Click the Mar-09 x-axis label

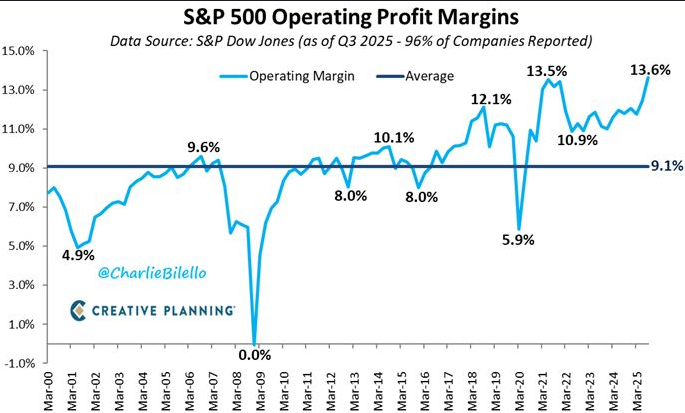point(261,391)
